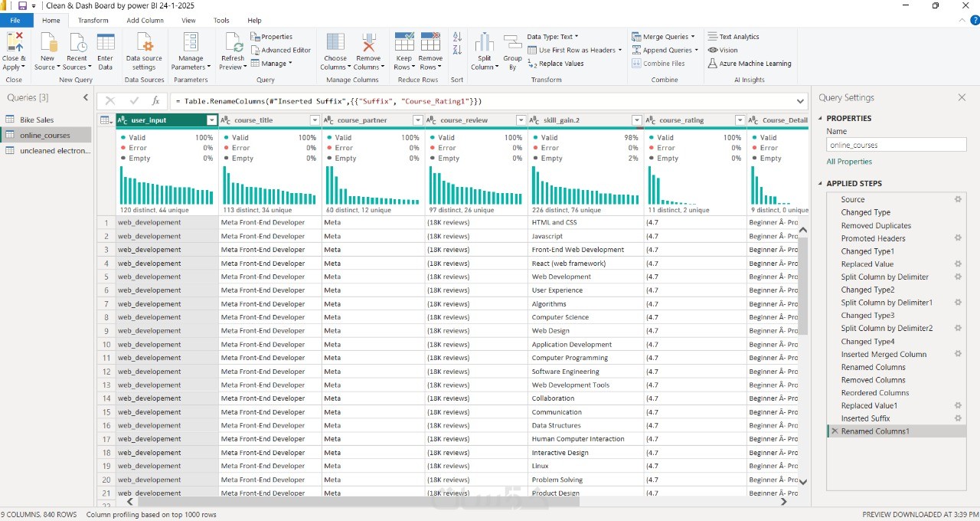Click the Split Column icon
The height and width of the screenshot is (521, 980).
point(484,41)
